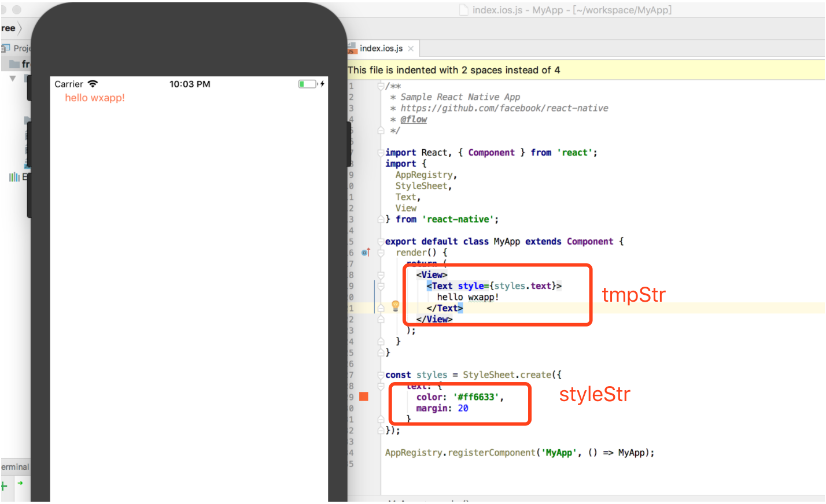This screenshot has width=826, height=504.
Task: Click the 10:03 PM clock in simulator
Action: [190, 84]
